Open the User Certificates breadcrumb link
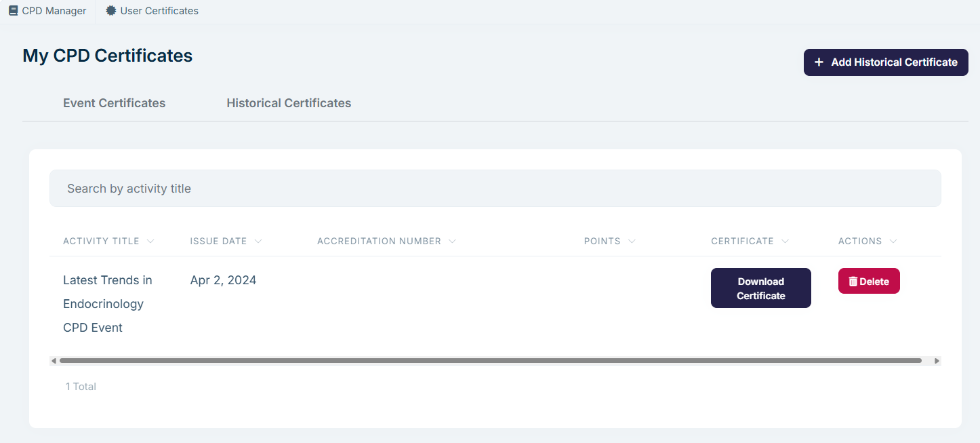 tap(152, 11)
